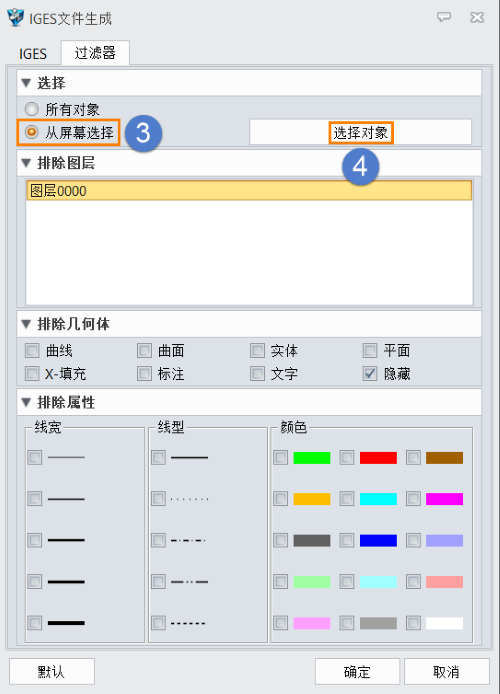This screenshot has height=694, width=500.
Task: Check the dotted line type checkbox
Action: click(x=158, y=499)
